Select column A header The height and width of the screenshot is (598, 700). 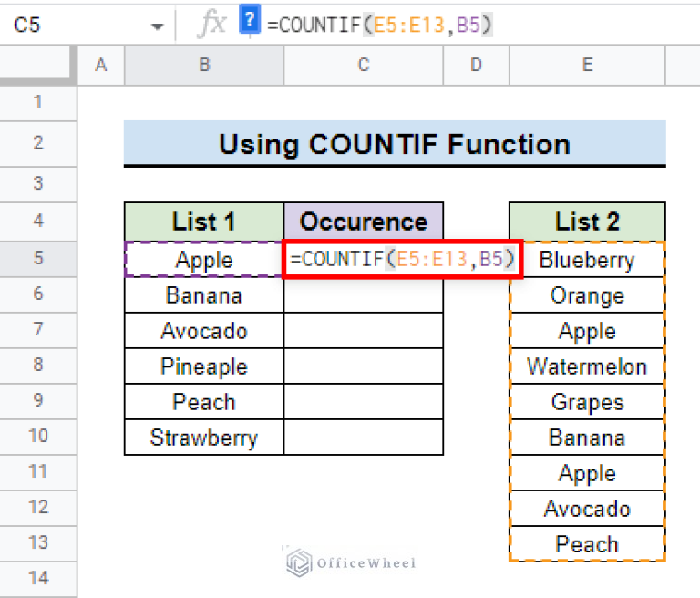tap(101, 66)
